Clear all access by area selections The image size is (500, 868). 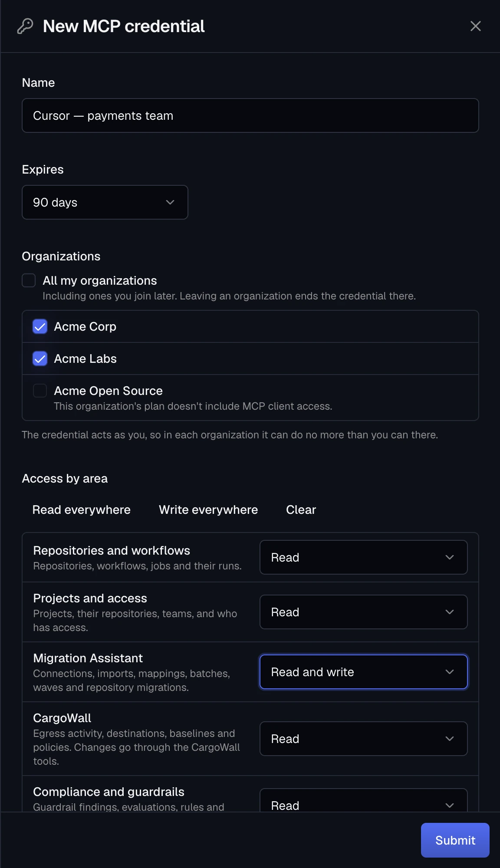point(301,510)
